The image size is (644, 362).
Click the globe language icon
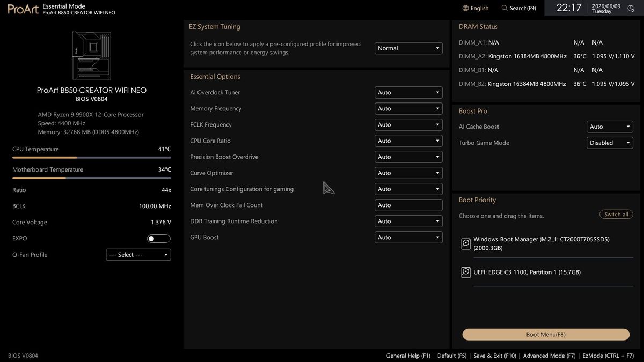pos(465,8)
